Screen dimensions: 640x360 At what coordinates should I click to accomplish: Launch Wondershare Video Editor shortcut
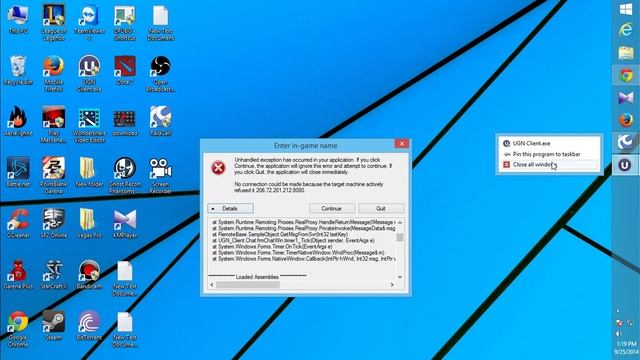click(89, 125)
